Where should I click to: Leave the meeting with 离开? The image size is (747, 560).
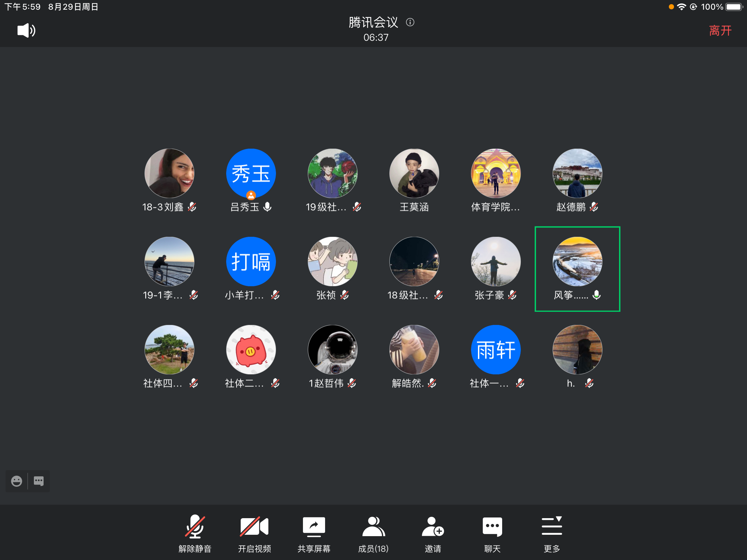720,30
